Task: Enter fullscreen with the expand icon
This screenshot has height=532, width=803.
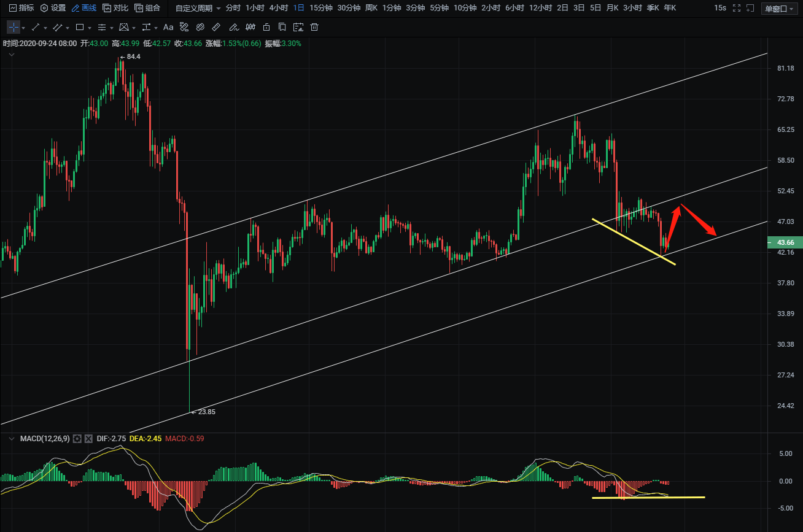Action: (x=737, y=8)
